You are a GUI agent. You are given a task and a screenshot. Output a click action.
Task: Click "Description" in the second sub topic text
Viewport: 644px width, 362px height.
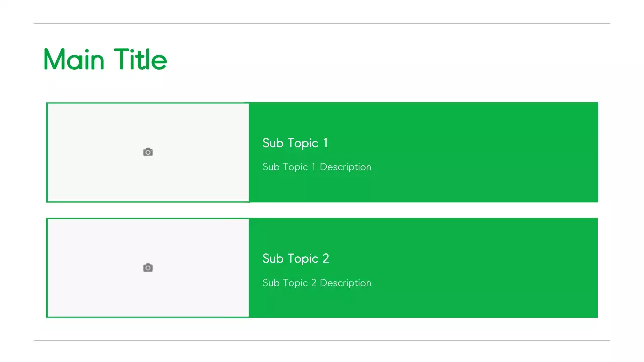346,283
